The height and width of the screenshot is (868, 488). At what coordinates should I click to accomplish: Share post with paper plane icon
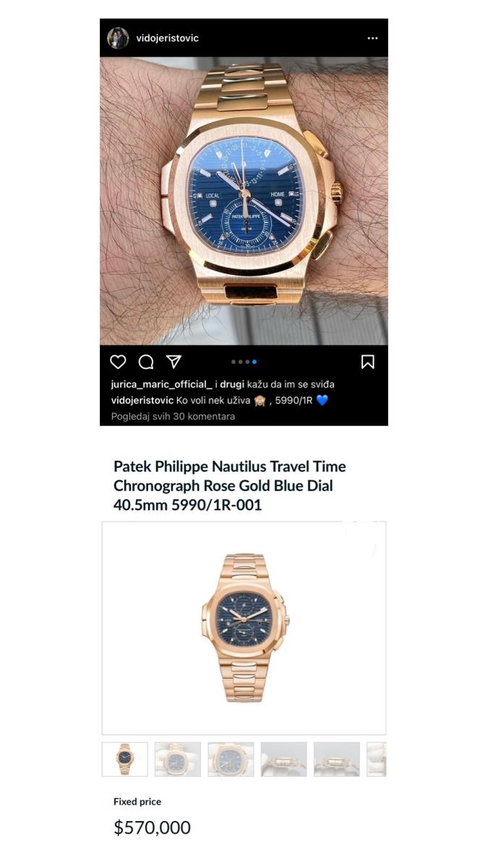click(x=174, y=362)
